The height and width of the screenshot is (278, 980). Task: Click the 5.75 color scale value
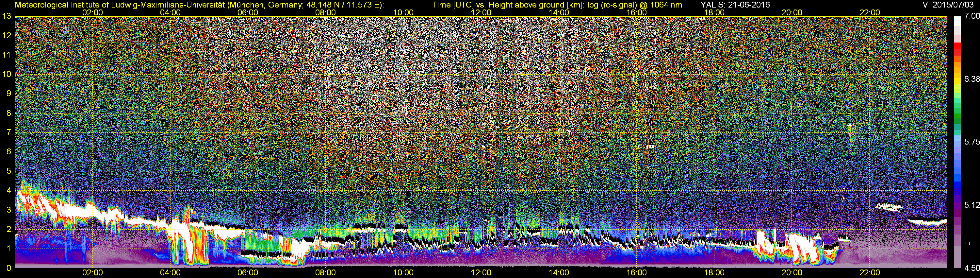pyautogui.click(x=972, y=142)
